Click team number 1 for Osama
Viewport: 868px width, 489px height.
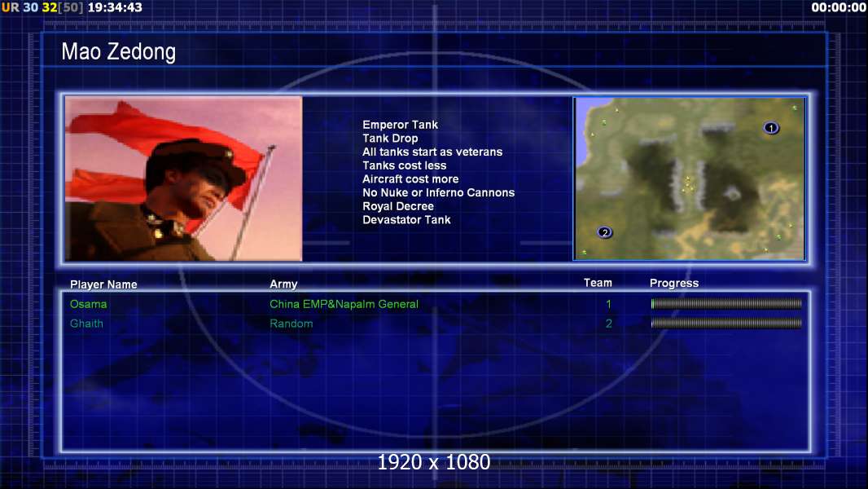coord(608,304)
